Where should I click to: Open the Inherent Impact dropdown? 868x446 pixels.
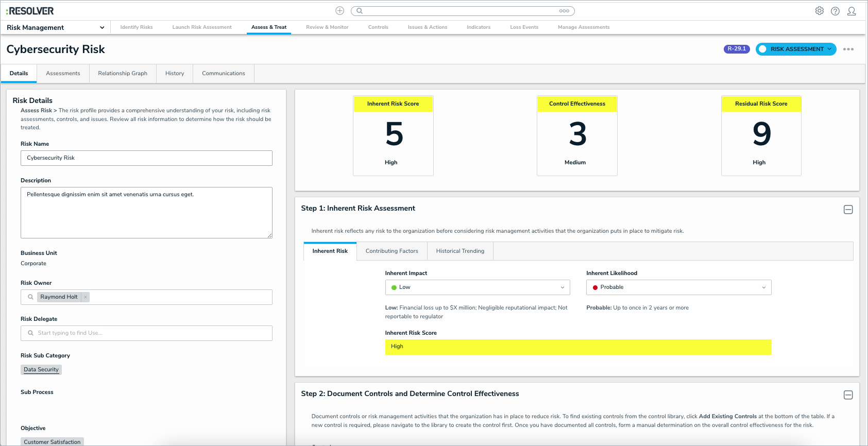(x=477, y=287)
